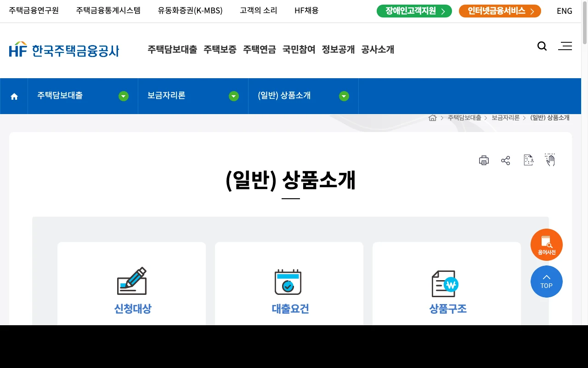The height and width of the screenshot is (368, 588).
Task: Click the 신청대상 card title
Action: pos(132,309)
